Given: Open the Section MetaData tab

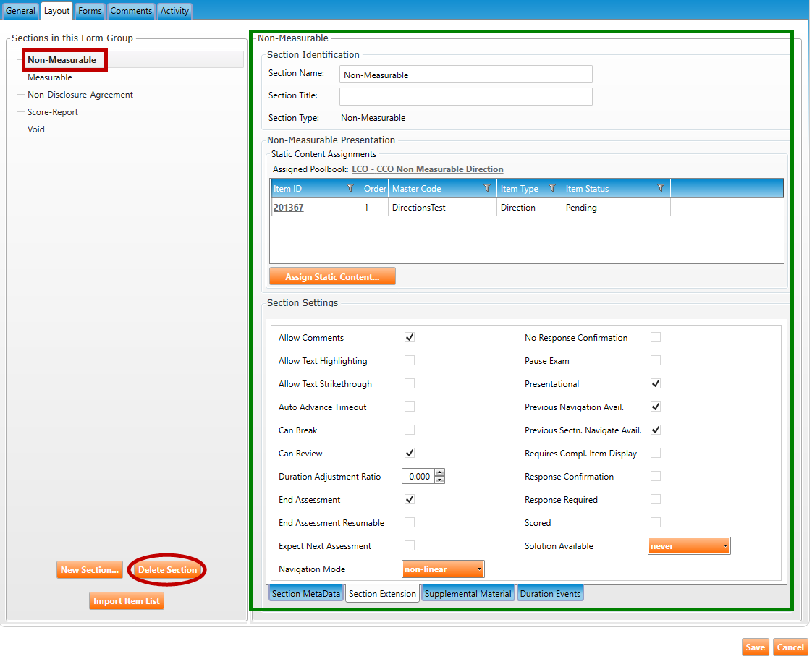Looking at the screenshot, I should point(306,594).
